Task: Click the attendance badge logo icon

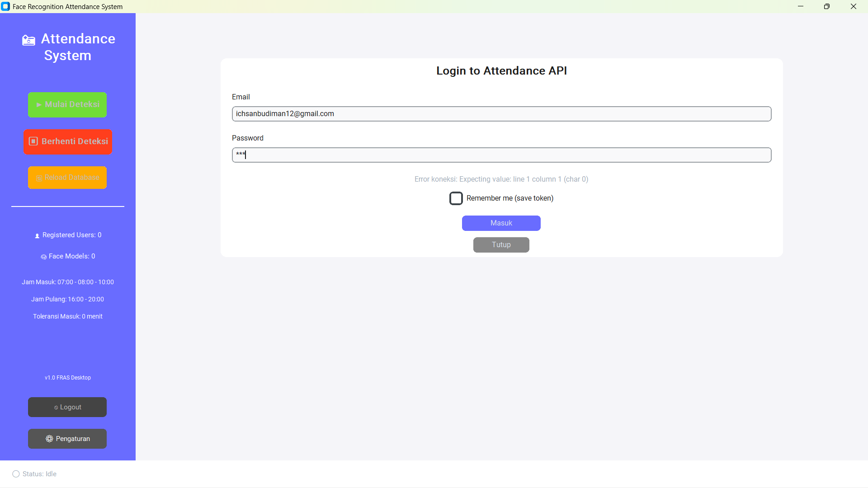Action: tap(28, 40)
